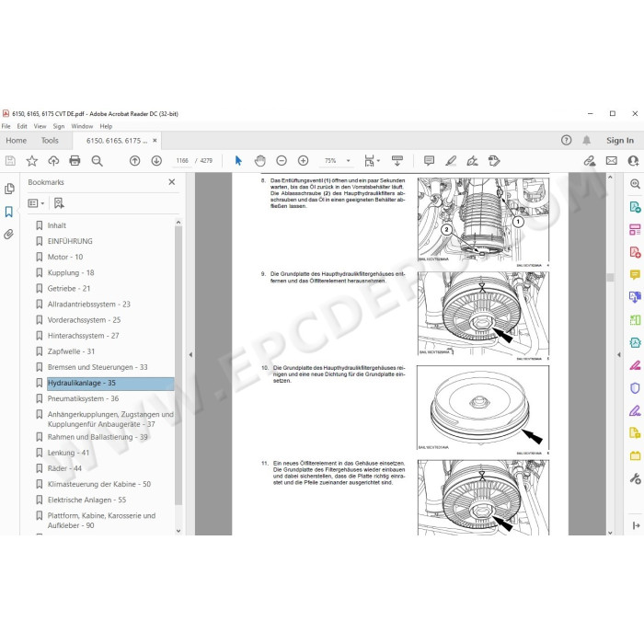Open the More Tools wrench icon
644x644 pixels.
point(635,478)
